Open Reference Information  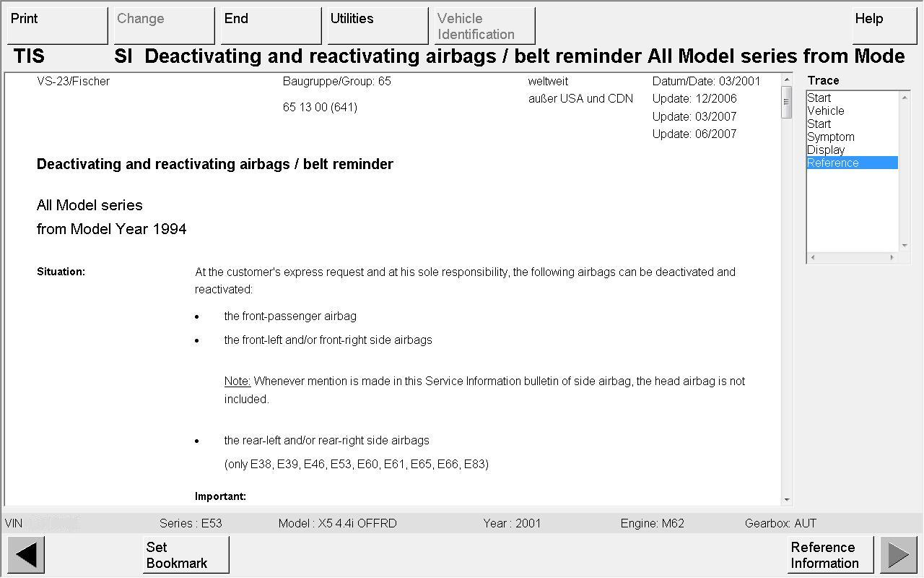point(829,555)
